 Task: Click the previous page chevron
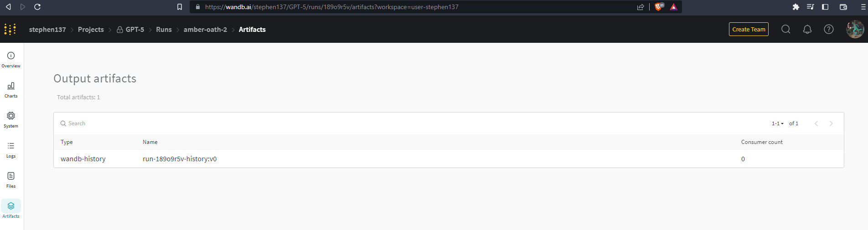pos(816,123)
